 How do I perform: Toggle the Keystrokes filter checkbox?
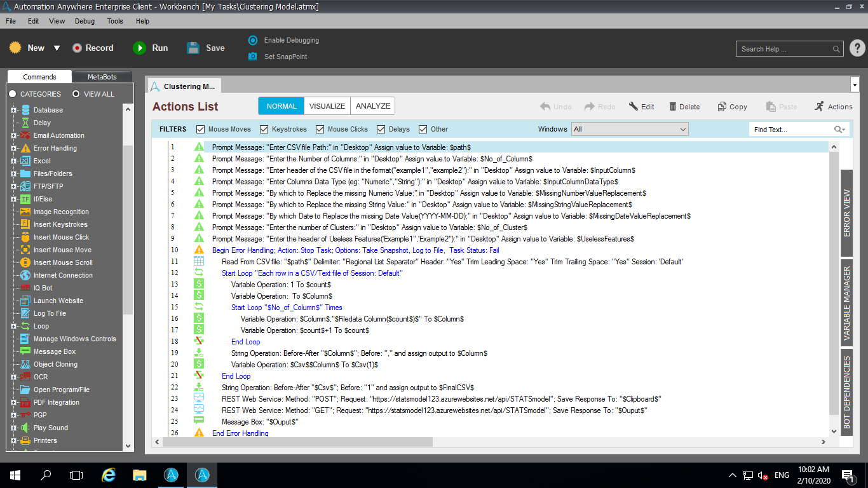[x=264, y=129]
